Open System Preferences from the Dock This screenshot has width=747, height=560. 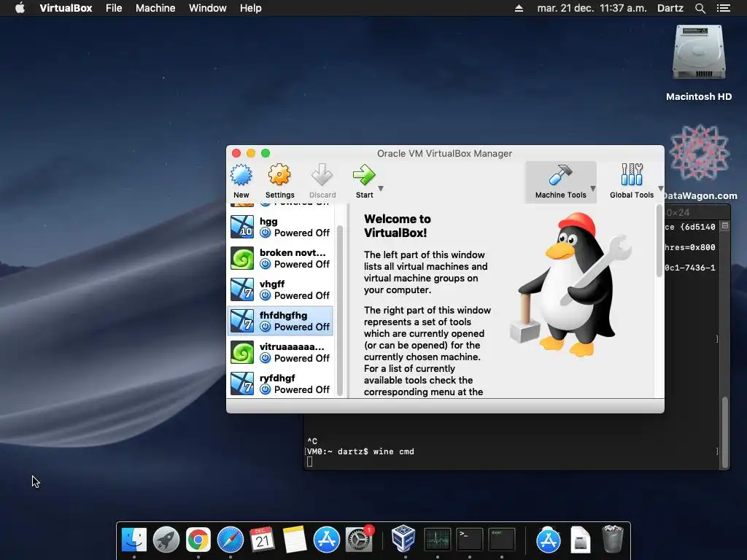click(359, 540)
